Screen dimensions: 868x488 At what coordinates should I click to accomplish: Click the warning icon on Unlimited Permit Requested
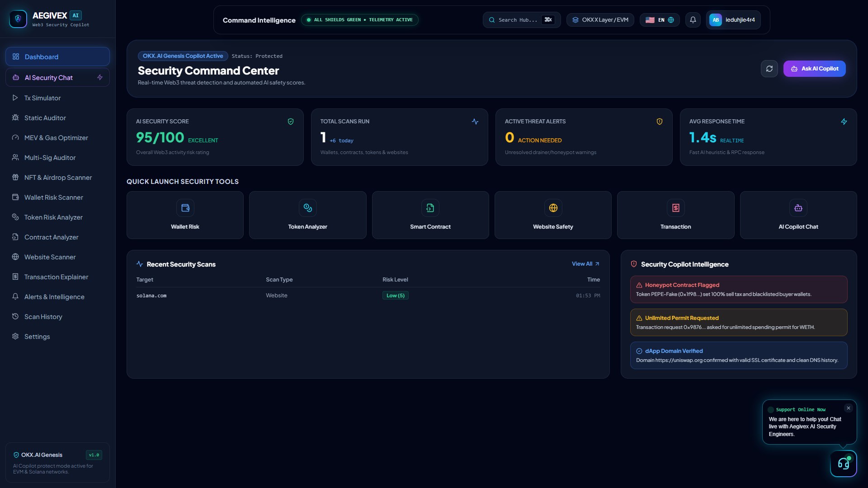(639, 318)
